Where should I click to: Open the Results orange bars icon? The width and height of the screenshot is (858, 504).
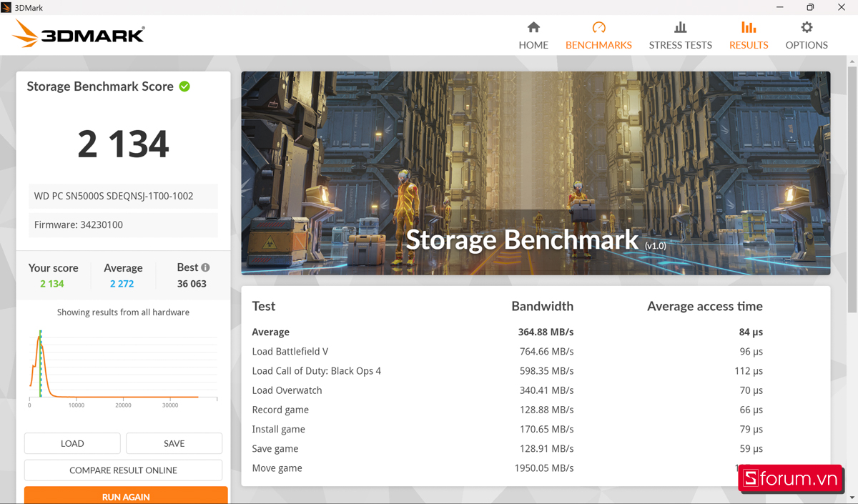[749, 27]
